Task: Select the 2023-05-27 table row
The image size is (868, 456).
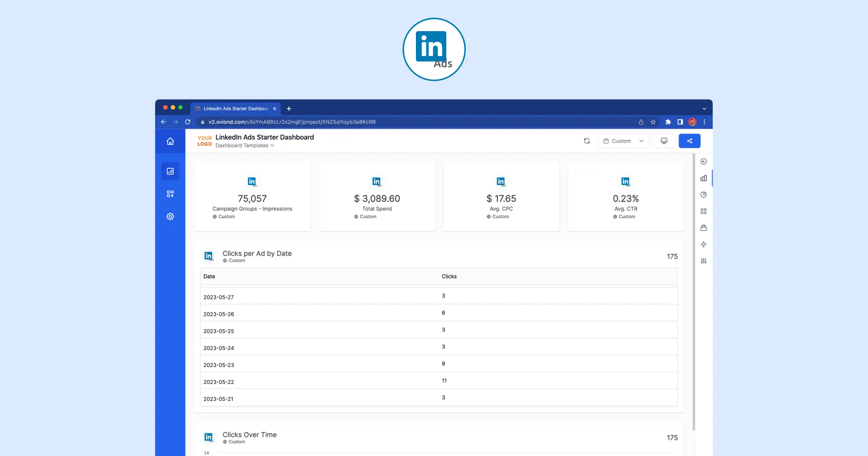Action: [x=439, y=296]
